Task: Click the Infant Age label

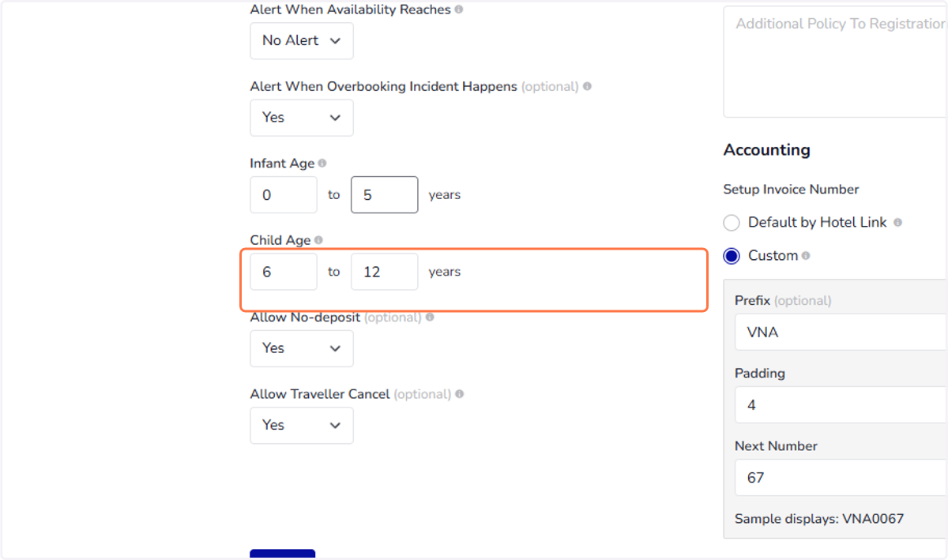Action: [x=282, y=163]
